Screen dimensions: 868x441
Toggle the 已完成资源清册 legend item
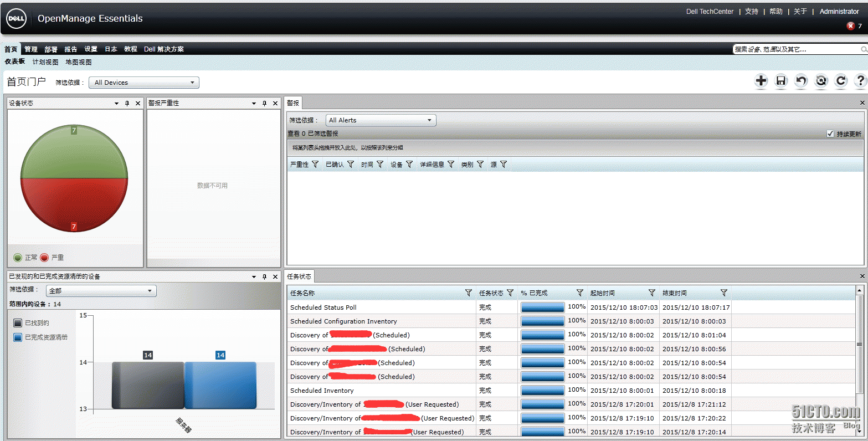coord(40,337)
